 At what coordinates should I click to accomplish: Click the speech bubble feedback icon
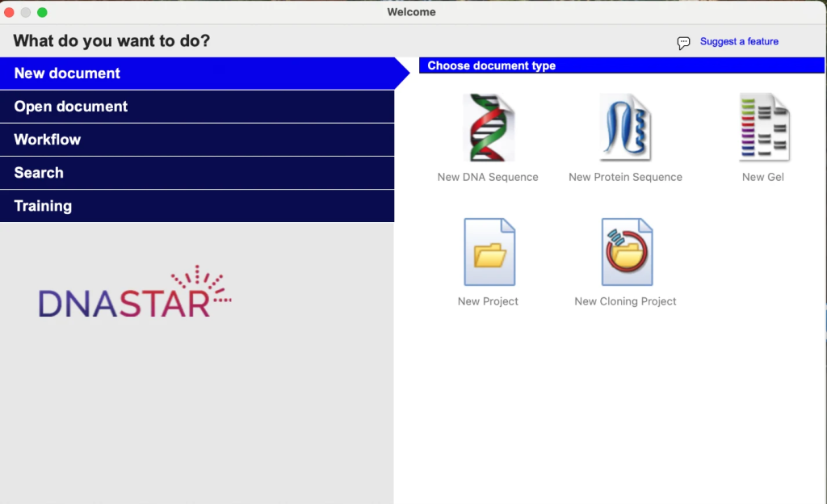(x=683, y=43)
